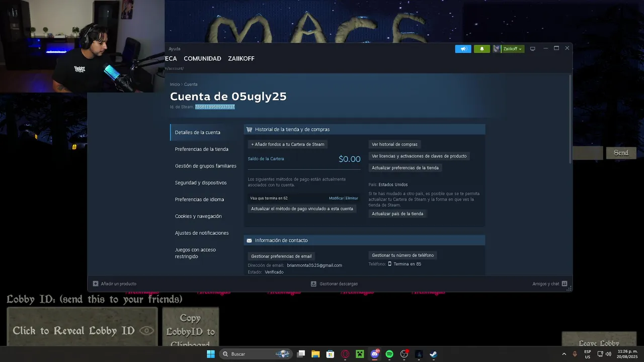Click the $0.00 wallet balance
Viewport: 644px width, 362px height.
pos(350,159)
